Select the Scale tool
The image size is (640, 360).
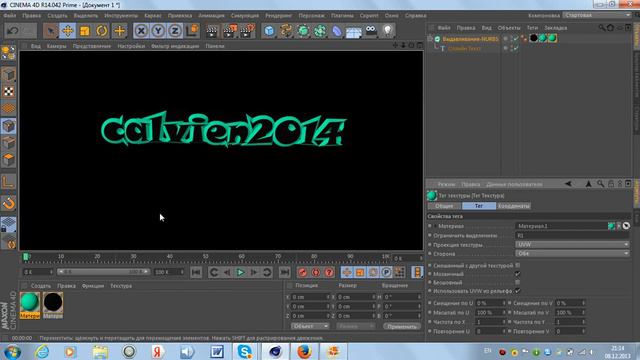[x=85, y=31]
